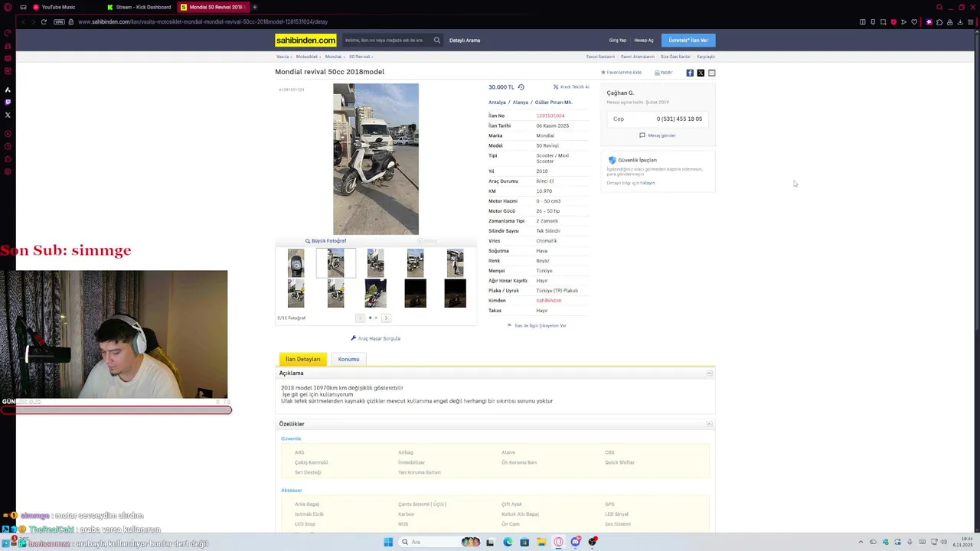Click Ücretsiz İlan Ver button

[688, 40]
